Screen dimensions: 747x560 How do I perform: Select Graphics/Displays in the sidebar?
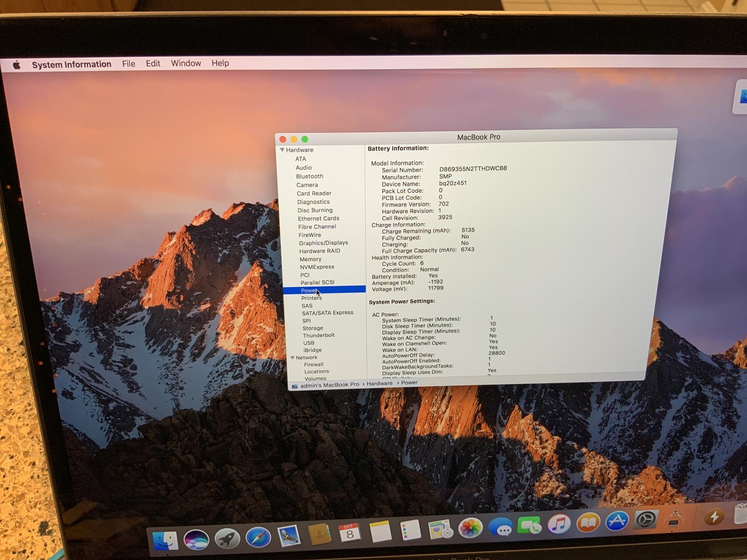pyautogui.click(x=323, y=243)
